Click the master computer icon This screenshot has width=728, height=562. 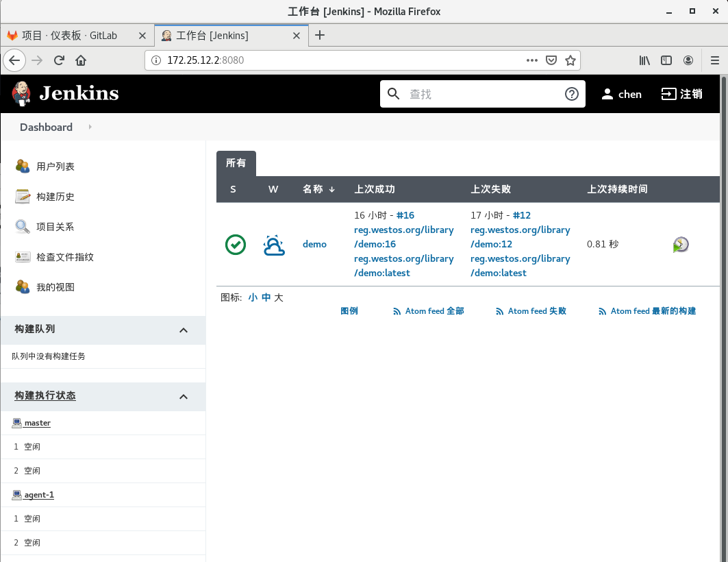pyautogui.click(x=16, y=423)
